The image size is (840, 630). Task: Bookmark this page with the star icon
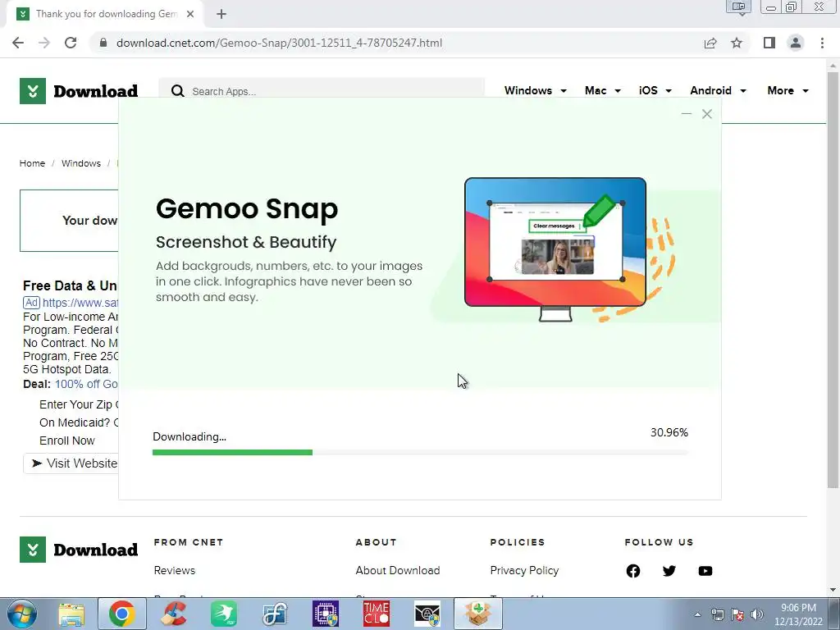pos(737,43)
